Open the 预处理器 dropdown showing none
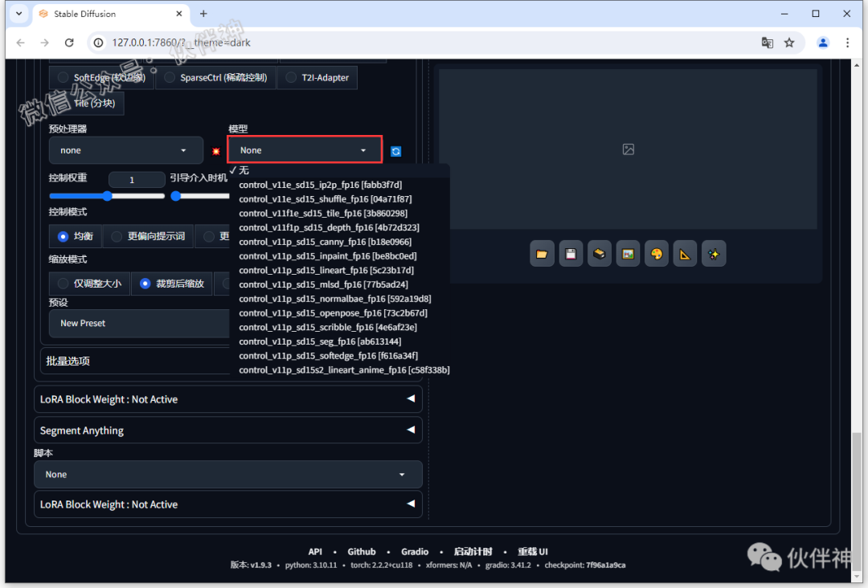The image size is (868, 588). [x=125, y=150]
